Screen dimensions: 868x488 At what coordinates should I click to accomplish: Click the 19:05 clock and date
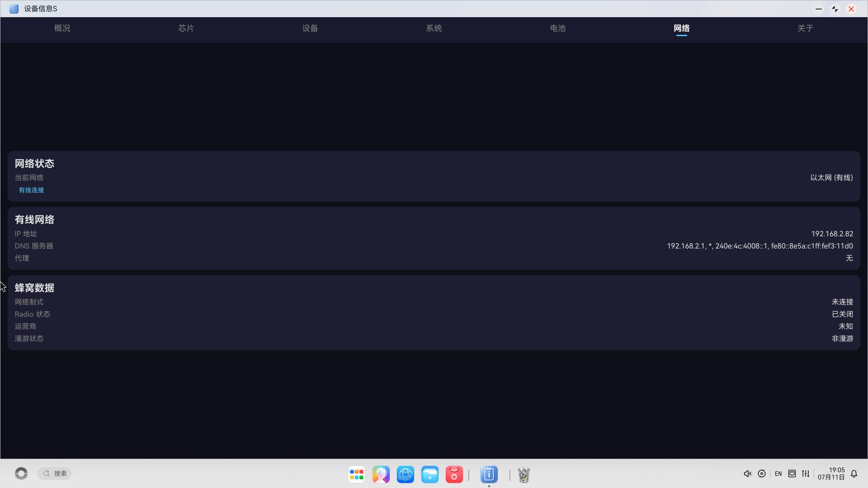(831, 474)
